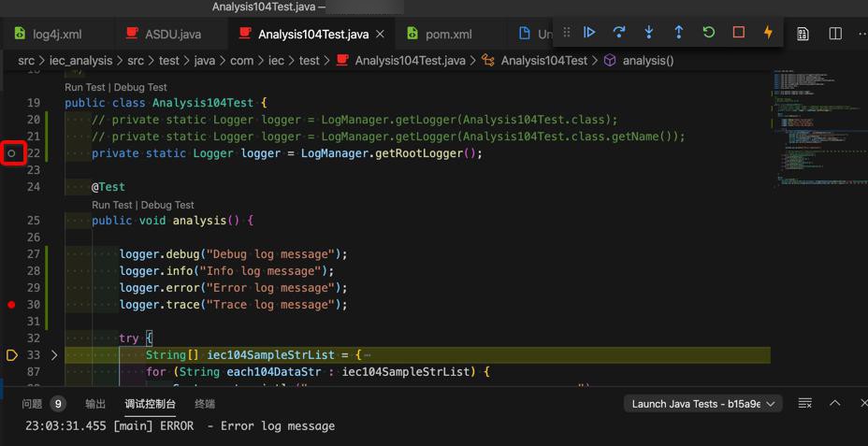Image resolution: width=868 pixels, height=446 pixels.
Task: Click the Step Into debug icon
Action: 649,33
